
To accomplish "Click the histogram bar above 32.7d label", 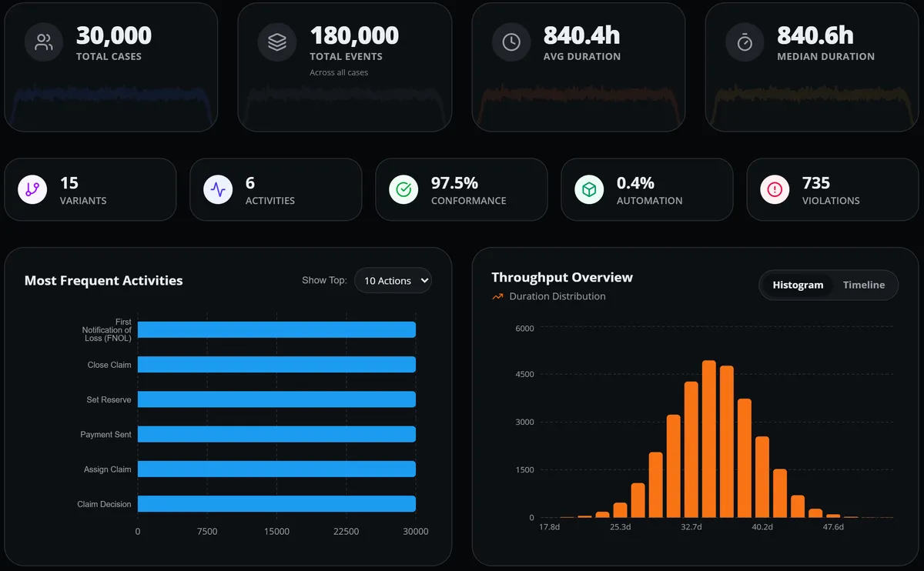I will coord(691,449).
